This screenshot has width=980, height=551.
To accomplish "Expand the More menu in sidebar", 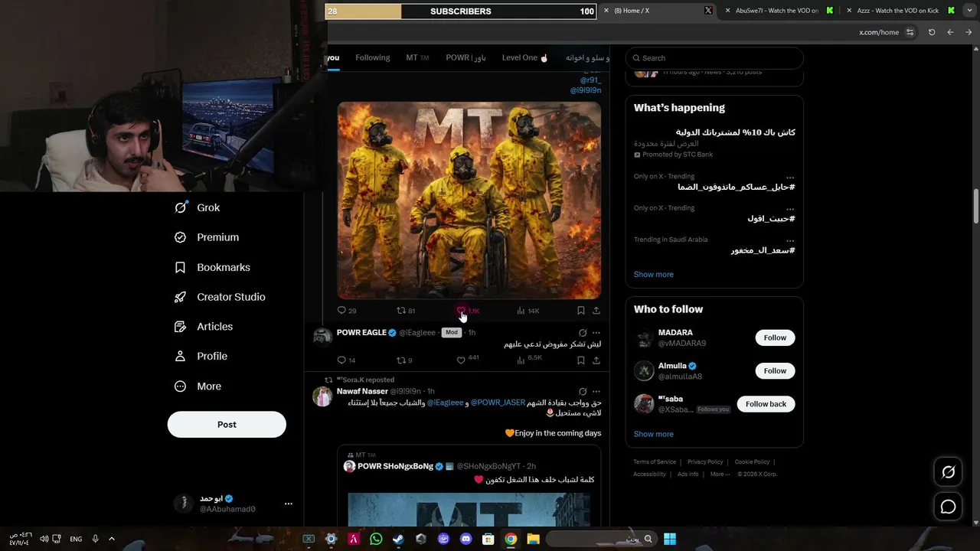I will coord(198,386).
